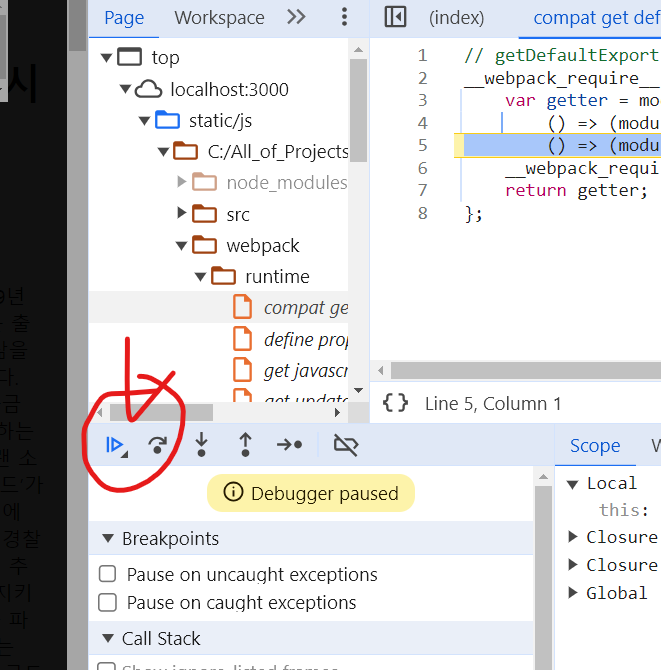The image size is (661, 670).
Task: Expand the first Closure scope
Action: tap(573, 536)
